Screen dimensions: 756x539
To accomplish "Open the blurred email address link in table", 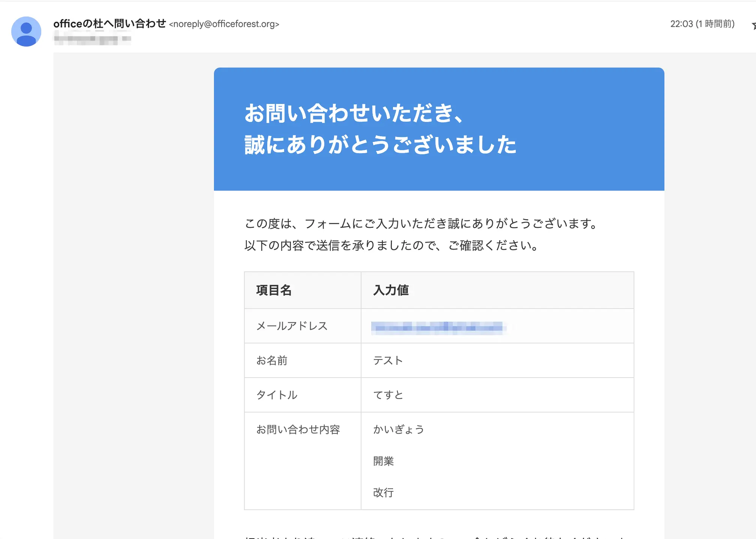I will coord(437,327).
